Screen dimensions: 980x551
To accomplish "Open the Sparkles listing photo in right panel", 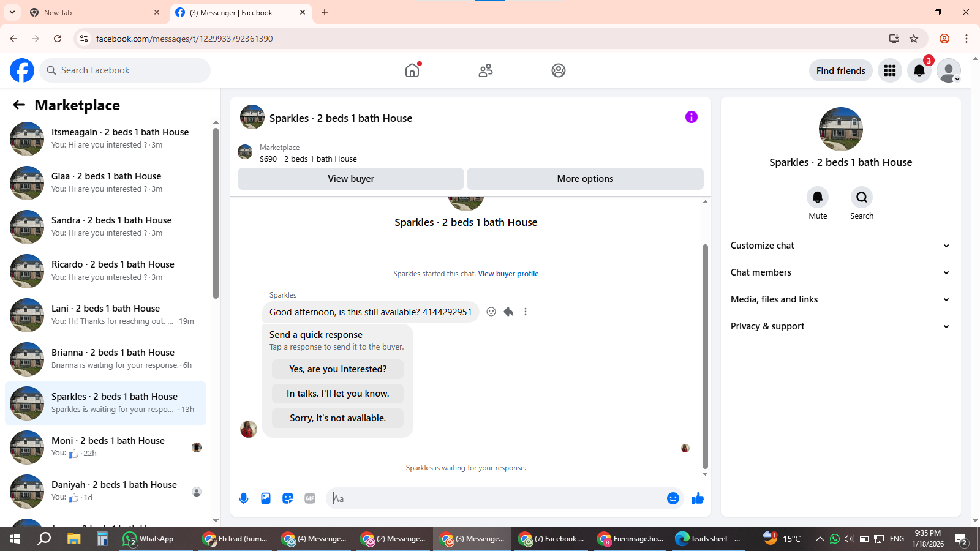I will pos(840,129).
